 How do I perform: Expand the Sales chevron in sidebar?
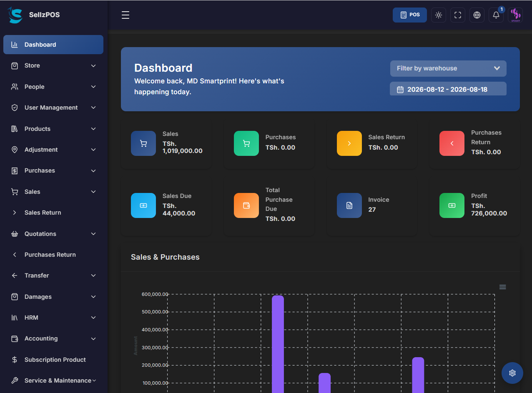[x=93, y=192]
